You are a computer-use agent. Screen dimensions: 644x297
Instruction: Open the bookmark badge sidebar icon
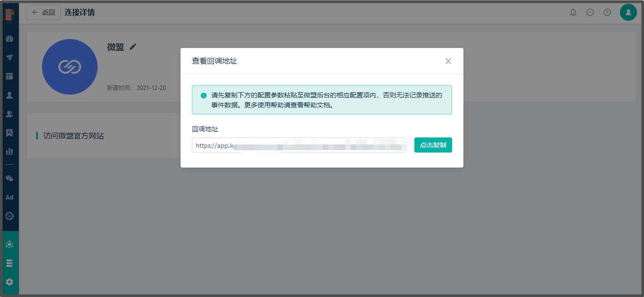coord(9,133)
